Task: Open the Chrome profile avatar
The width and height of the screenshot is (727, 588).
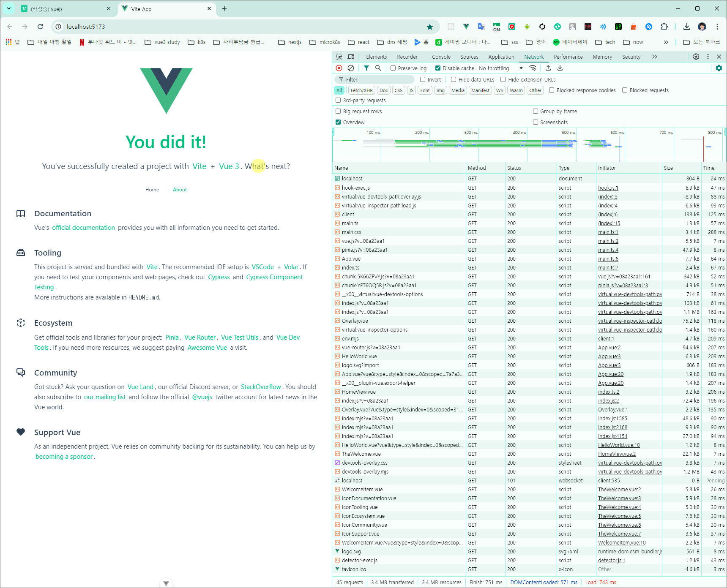Action: pyautogui.click(x=702, y=27)
